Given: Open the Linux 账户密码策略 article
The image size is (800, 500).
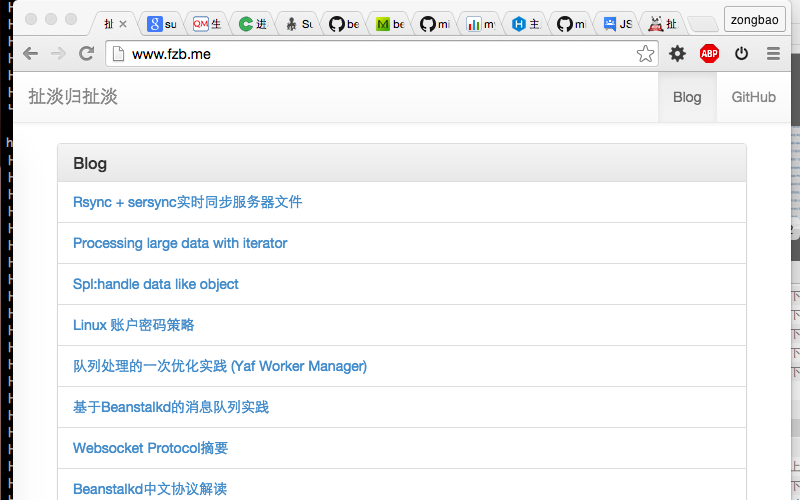Looking at the screenshot, I should (133, 325).
